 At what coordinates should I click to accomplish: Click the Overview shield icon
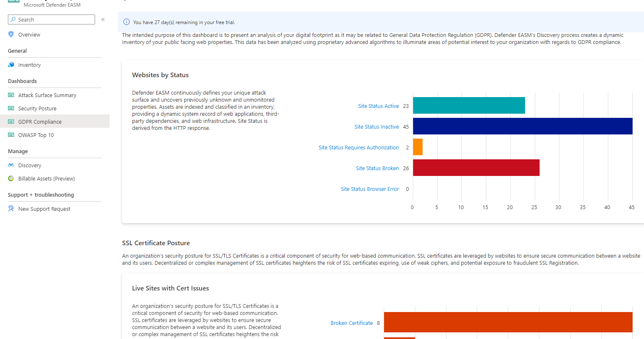click(11, 34)
